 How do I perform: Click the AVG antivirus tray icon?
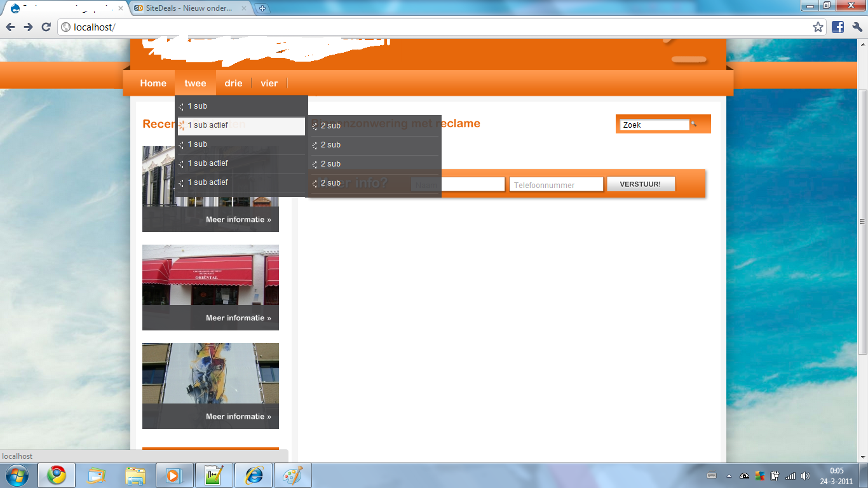coord(760,476)
